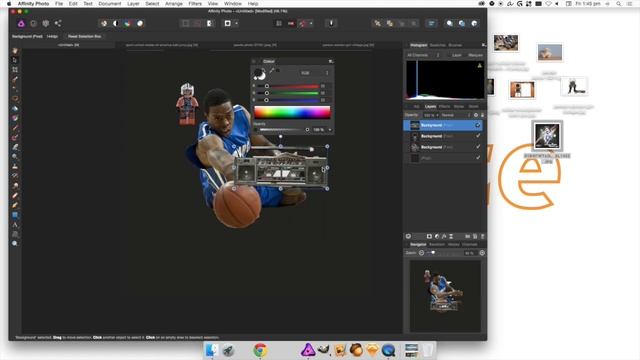Screen dimensions: 640x360
Task: Open the Colour panel opacity dropdown arrow
Action: (330, 130)
